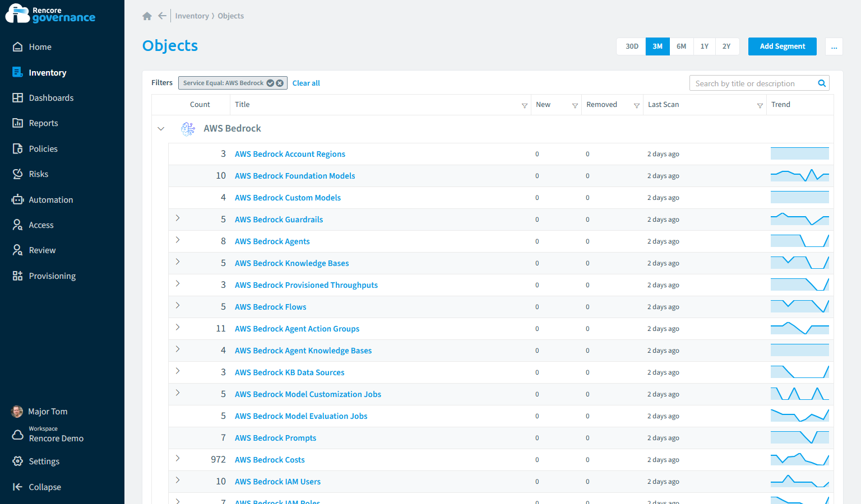Click the Collapse sidebar arrow icon
Viewport: 861px width, 504px height.
pyautogui.click(x=18, y=487)
